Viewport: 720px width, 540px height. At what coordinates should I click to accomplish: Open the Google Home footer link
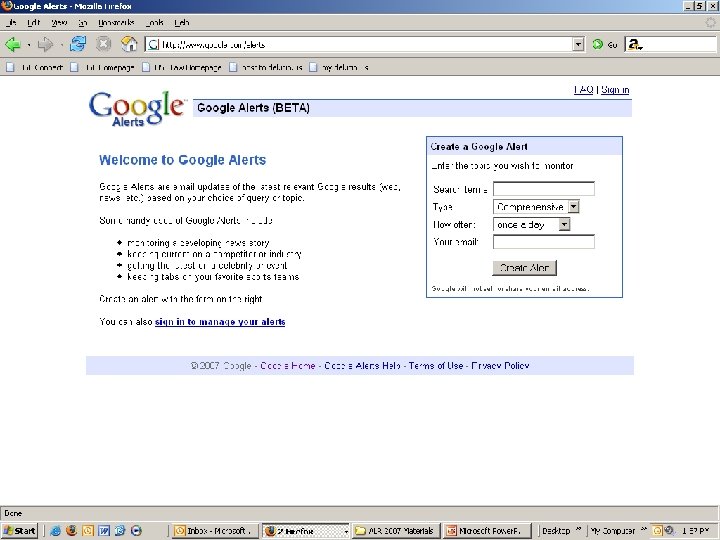tap(287, 366)
